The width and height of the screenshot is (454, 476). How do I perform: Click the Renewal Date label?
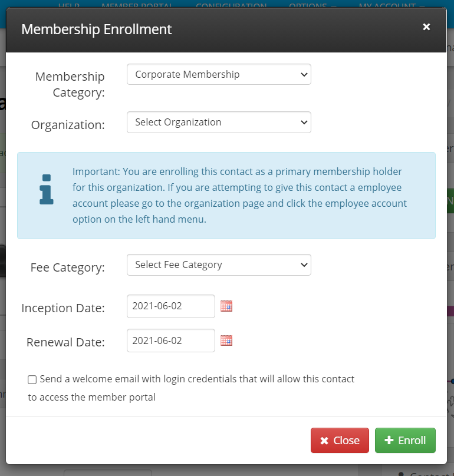coord(65,342)
